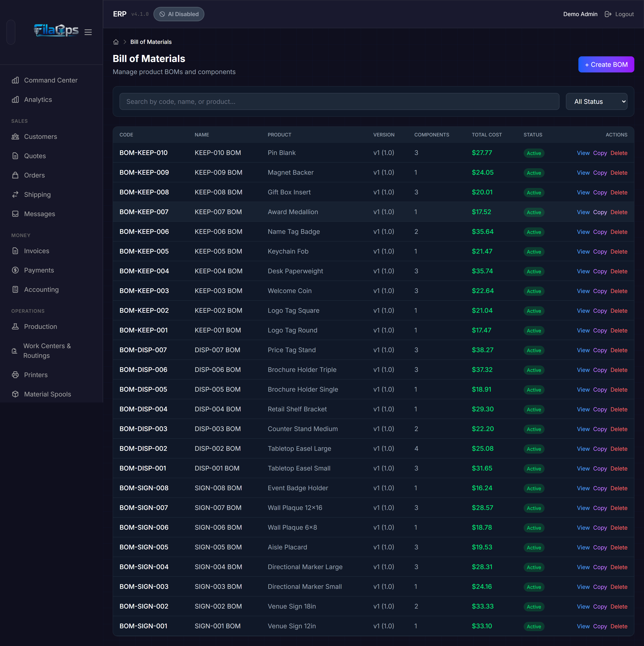View the BOM-DISP-007 Price Tag Stand
This screenshot has width=644, height=646.
pos(583,350)
